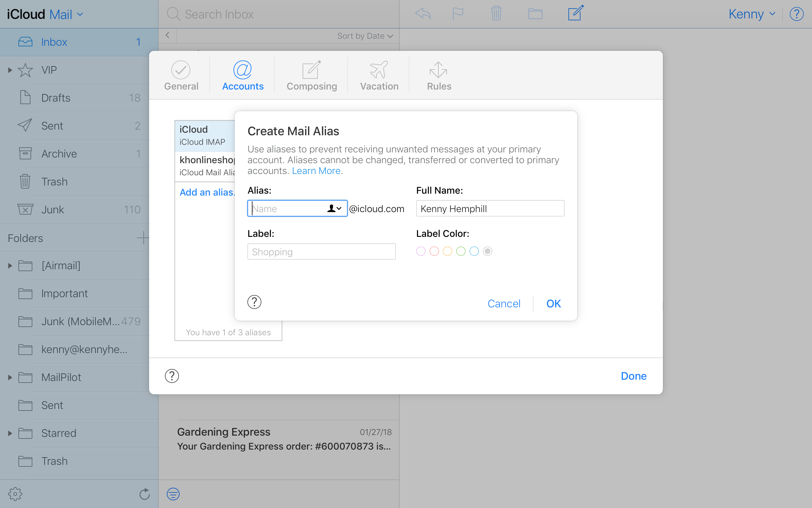Click OK to create the alias
This screenshot has width=812, height=508.
pyautogui.click(x=553, y=304)
